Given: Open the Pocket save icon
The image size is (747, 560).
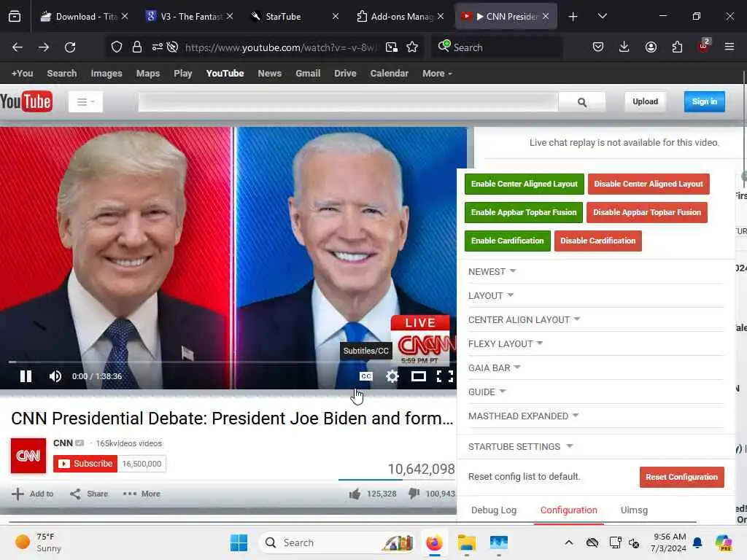Looking at the screenshot, I should pyautogui.click(x=598, y=47).
